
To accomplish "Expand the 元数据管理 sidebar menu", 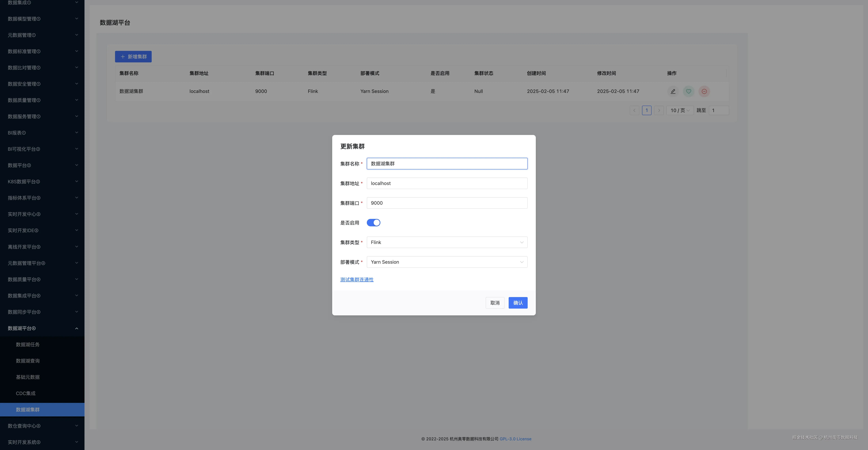I will tap(42, 35).
